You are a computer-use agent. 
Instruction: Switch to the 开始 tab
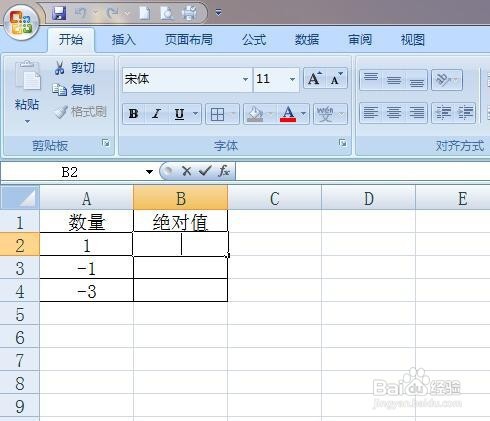[x=71, y=40]
